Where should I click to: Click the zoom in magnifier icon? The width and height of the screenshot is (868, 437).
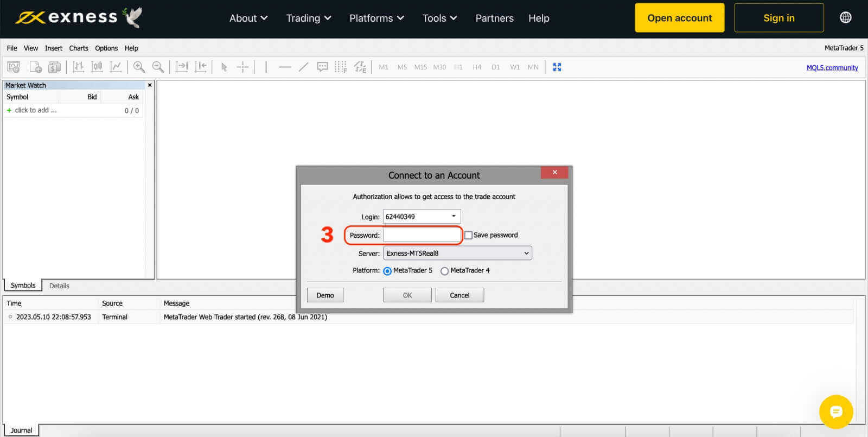point(139,67)
